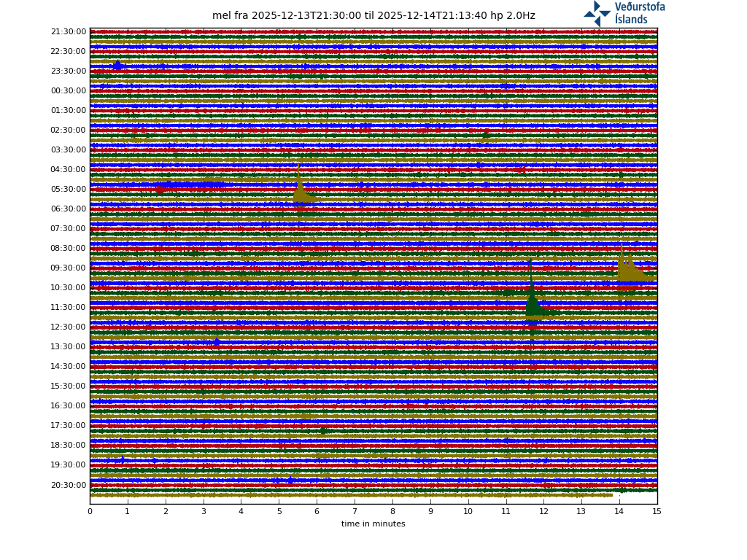Click the 15 tick on the time axis
The image size is (747, 560).
pyautogui.click(x=657, y=511)
